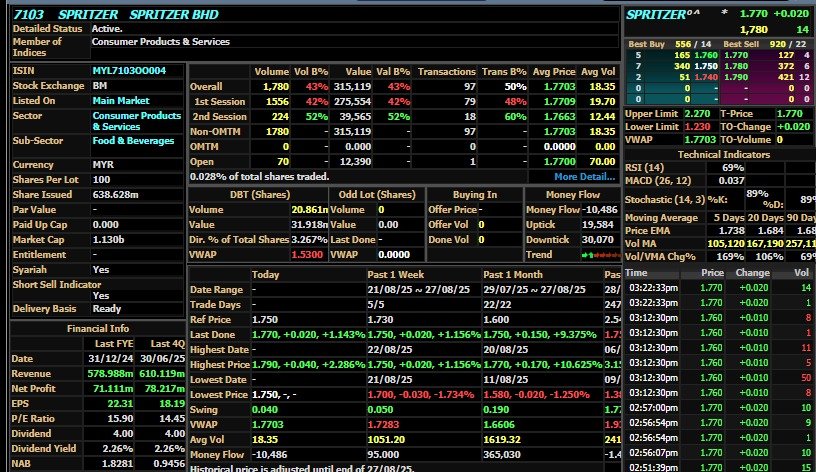Select the Upper Limit value 2.270
Viewport: 816px width, 472px height.
pos(697,114)
